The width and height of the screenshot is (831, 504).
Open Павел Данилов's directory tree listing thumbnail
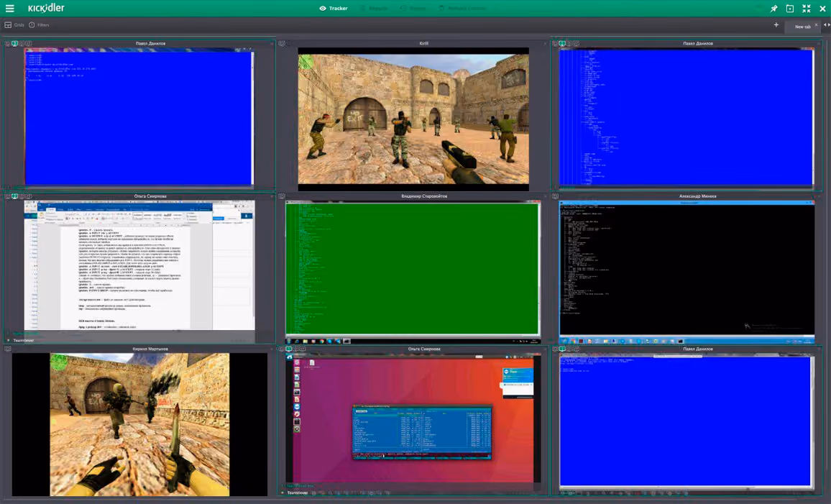coord(687,116)
